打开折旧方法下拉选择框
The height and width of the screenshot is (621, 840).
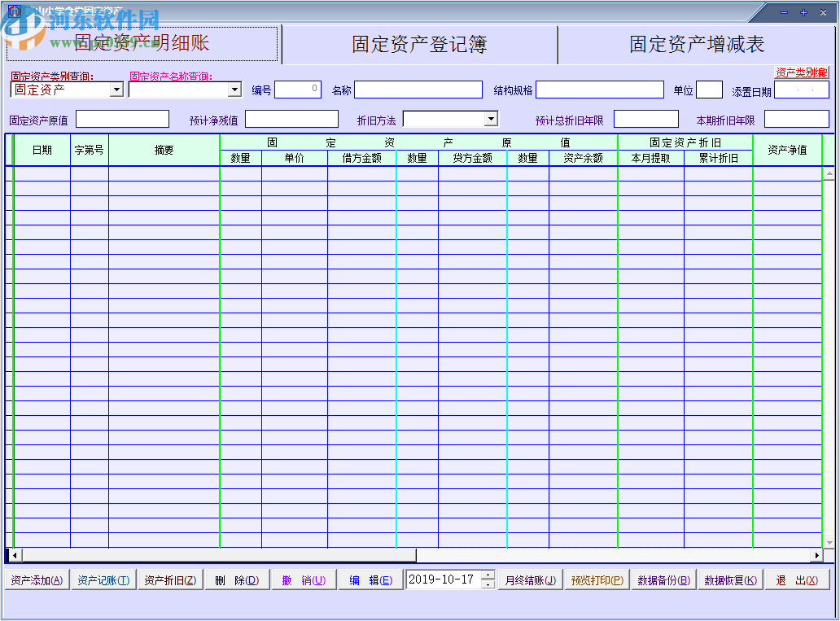490,118
